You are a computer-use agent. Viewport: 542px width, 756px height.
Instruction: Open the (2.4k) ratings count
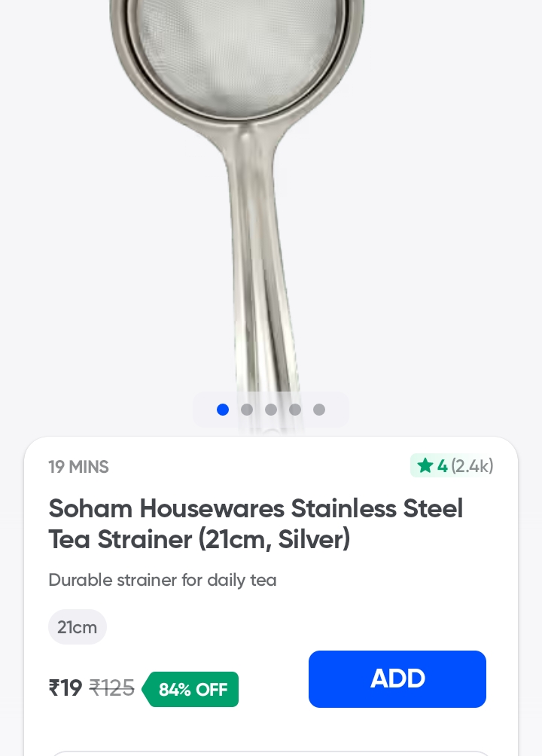pyautogui.click(x=472, y=466)
